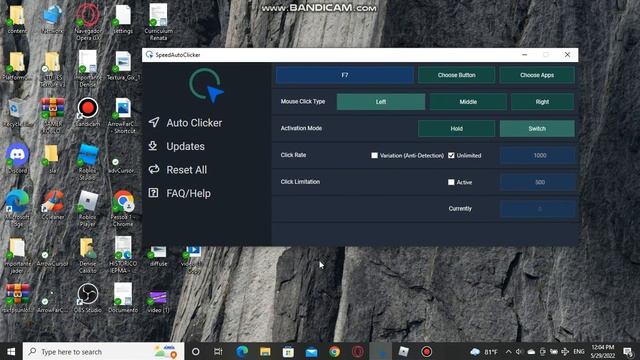Open the FAQ/Help section
The image size is (640, 360).
(180, 193)
